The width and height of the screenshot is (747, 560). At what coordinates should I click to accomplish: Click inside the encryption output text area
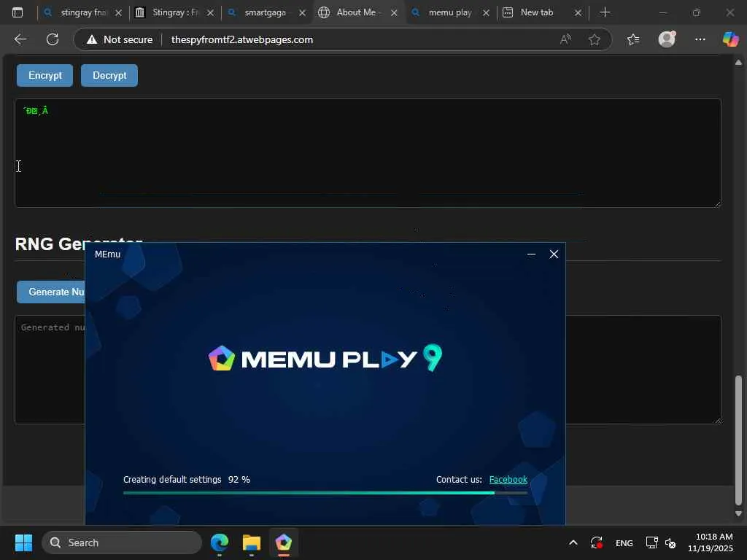point(368,153)
